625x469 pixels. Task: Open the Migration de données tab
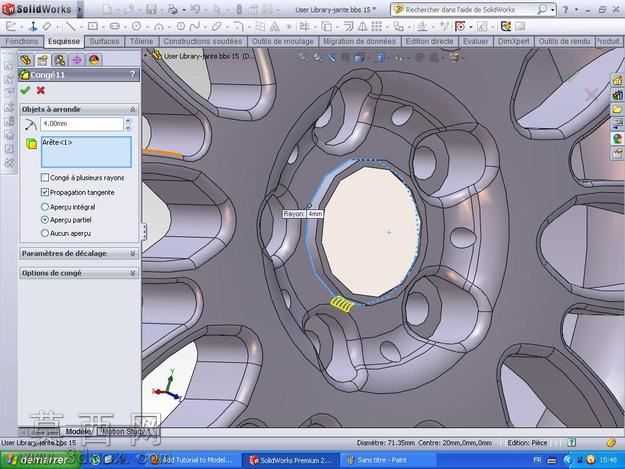point(359,41)
